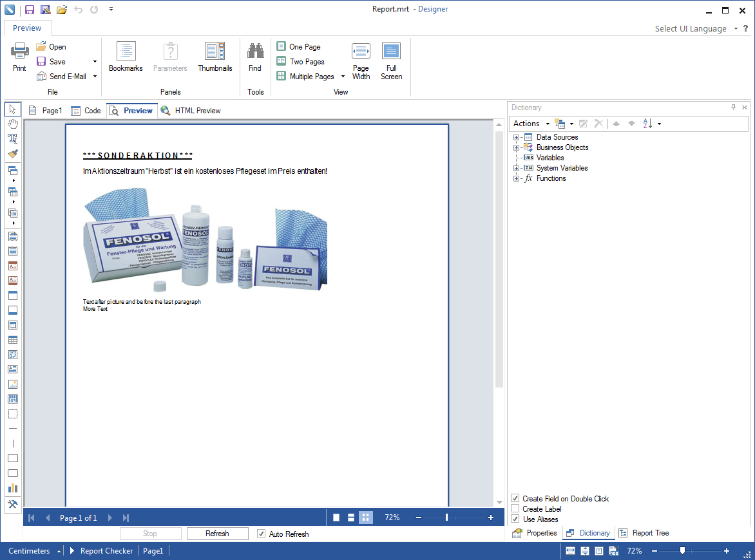Image resolution: width=755 pixels, height=560 pixels.
Task: Open the Send E-Mail dropdown arrow
Action: tap(95, 77)
